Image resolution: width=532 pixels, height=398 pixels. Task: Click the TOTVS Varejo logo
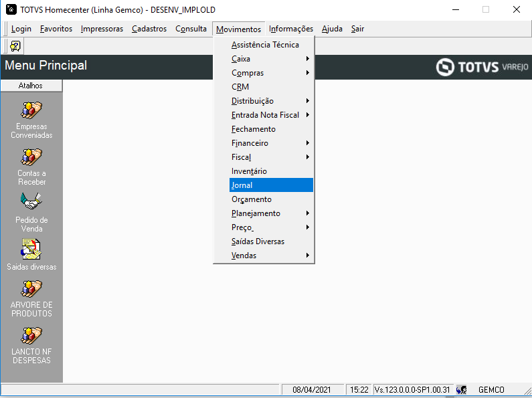coord(482,67)
